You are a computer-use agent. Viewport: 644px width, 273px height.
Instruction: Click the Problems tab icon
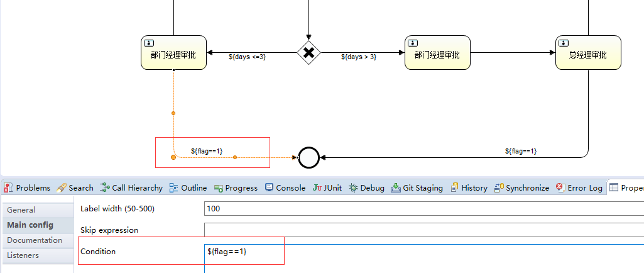click(8, 188)
